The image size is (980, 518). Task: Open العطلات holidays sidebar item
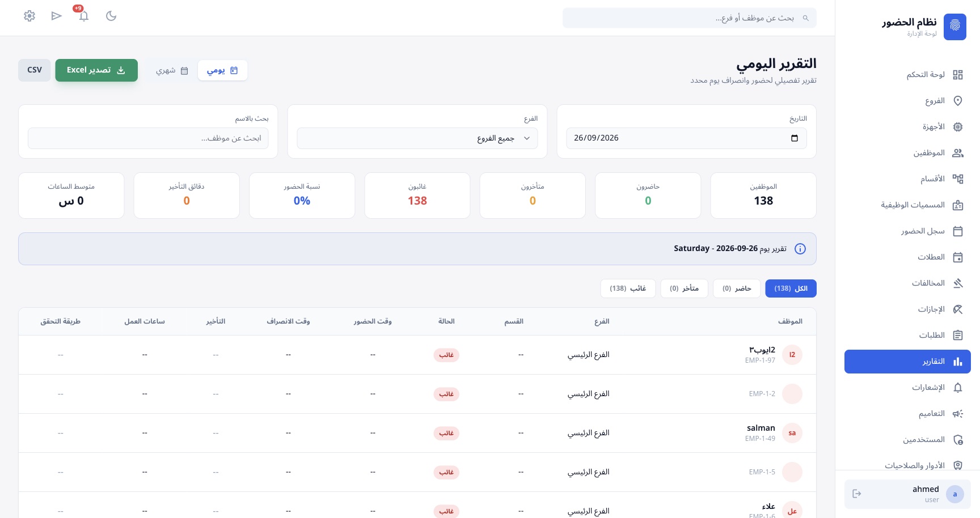pyautogui.click(x=907, y=257)
